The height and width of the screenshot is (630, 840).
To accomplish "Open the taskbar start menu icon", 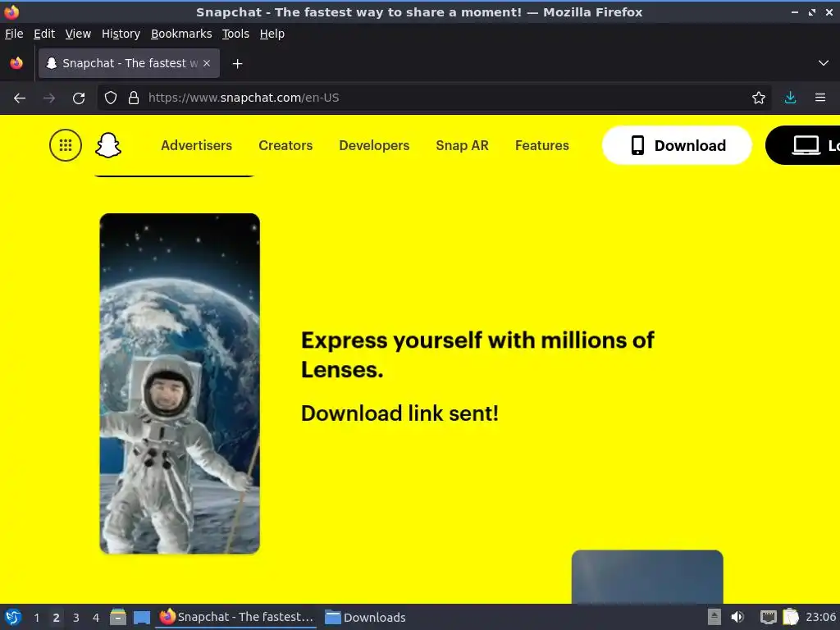I will tap(13, 617).
